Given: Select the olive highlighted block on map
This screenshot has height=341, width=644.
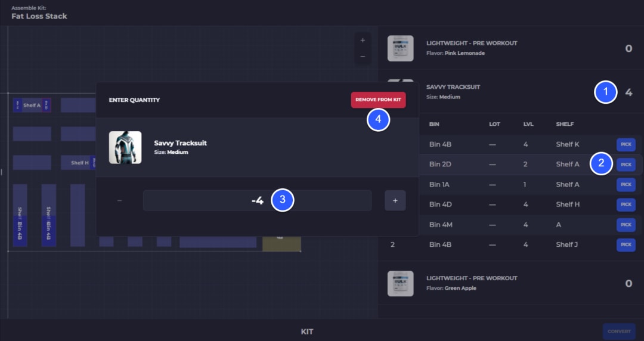Looking at the screenshot, I should coord(281,243).
